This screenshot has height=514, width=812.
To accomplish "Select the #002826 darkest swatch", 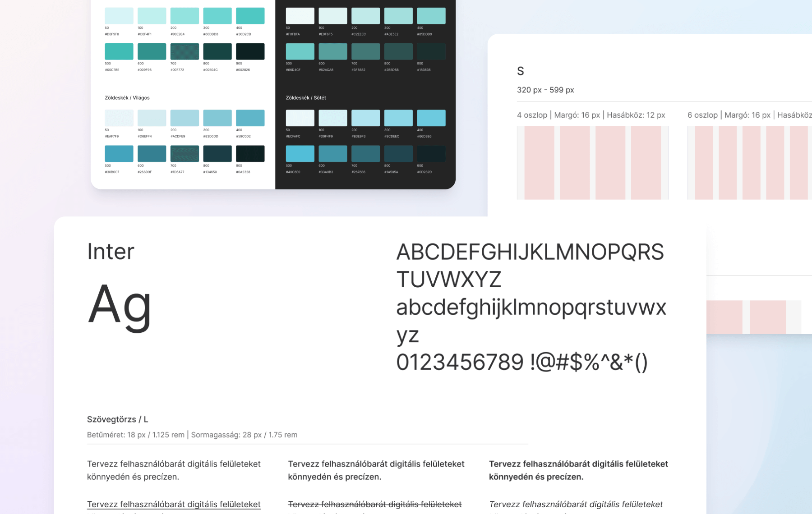I will pos(250,51).
